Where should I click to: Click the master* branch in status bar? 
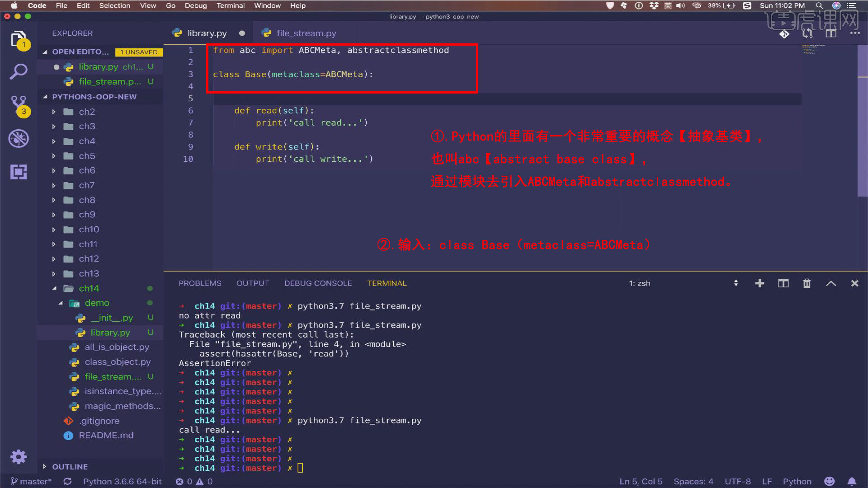point(31,481)
